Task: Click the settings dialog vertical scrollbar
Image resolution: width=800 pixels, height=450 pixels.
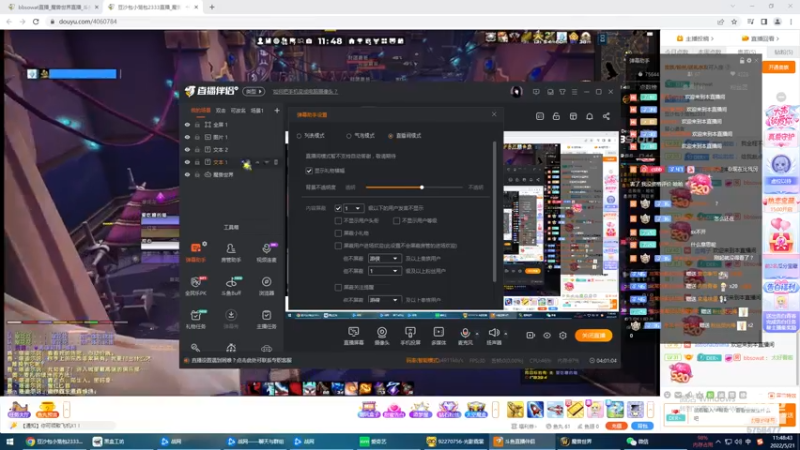Action: [494, 212]
